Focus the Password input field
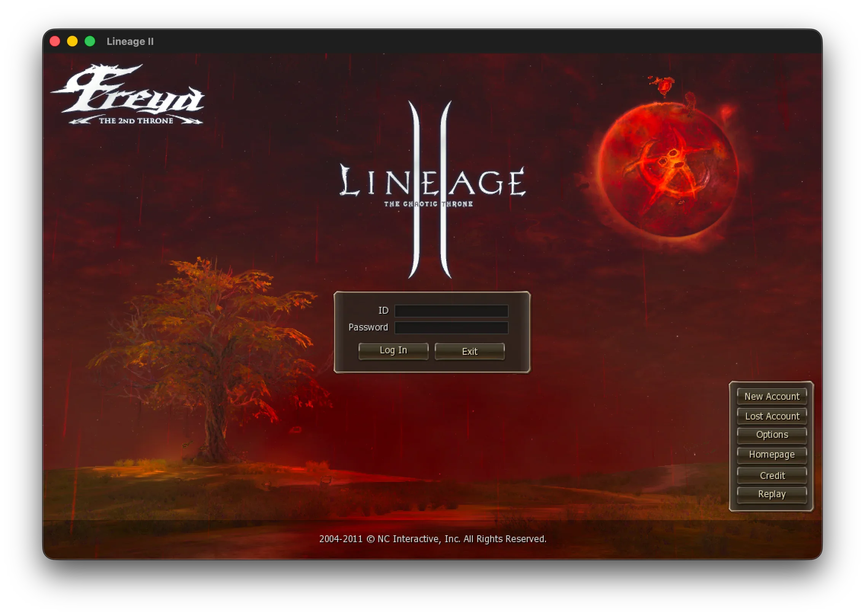Screen dimensions: 865x616 (451, 328)
